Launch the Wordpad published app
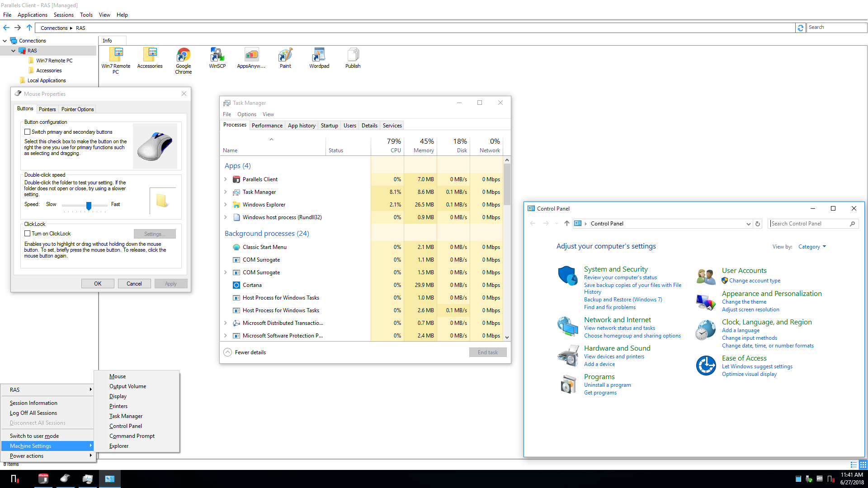The width and height of the screenshot is (868, 488). click(319, 58)
